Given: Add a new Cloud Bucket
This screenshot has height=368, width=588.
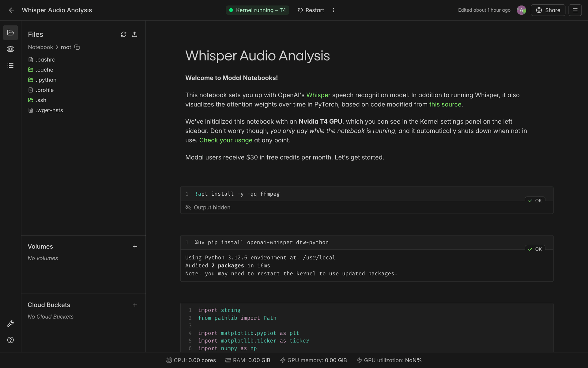Looking at the screenshot, I should (x=135, y=305).
